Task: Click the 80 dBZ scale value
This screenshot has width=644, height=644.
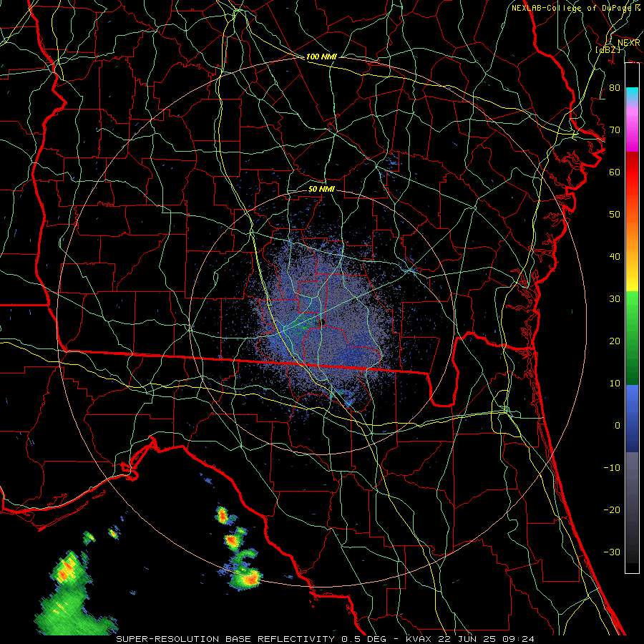Action: pos(615,87)
